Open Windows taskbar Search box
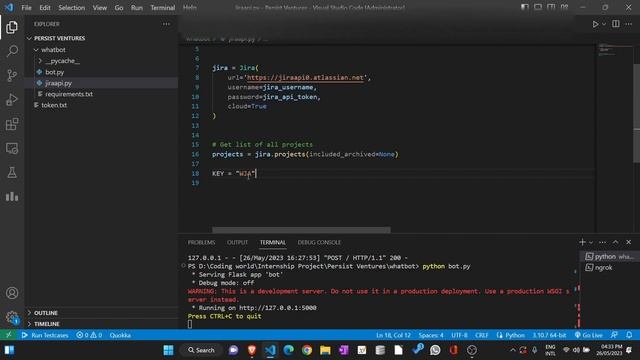 (201, 350)
